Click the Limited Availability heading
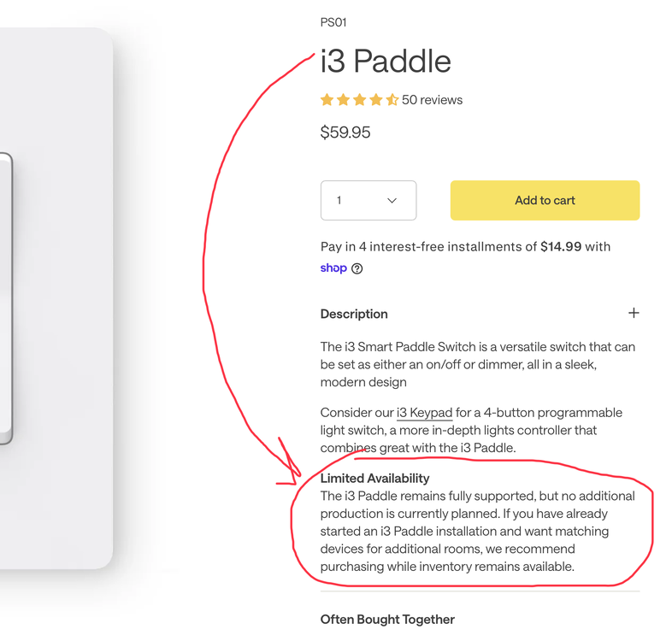The height and width of the screenshot is (641, 672). (x=375, y=478)
